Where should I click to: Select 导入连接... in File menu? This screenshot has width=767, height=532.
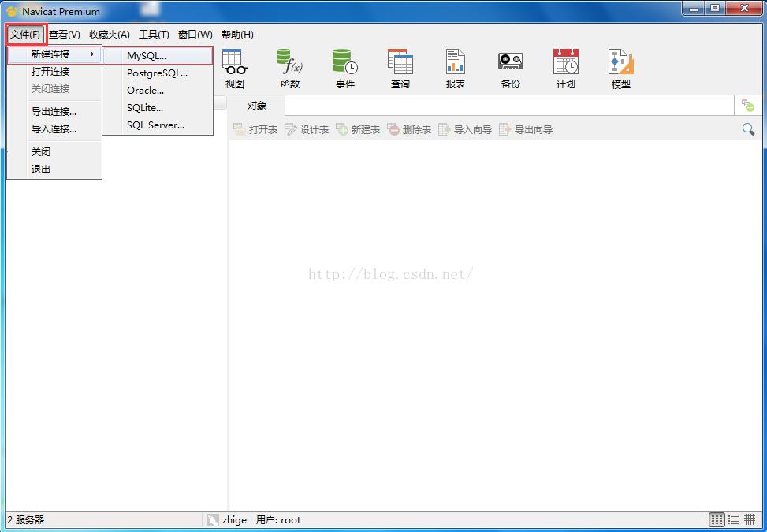click(x=54, y=129)
